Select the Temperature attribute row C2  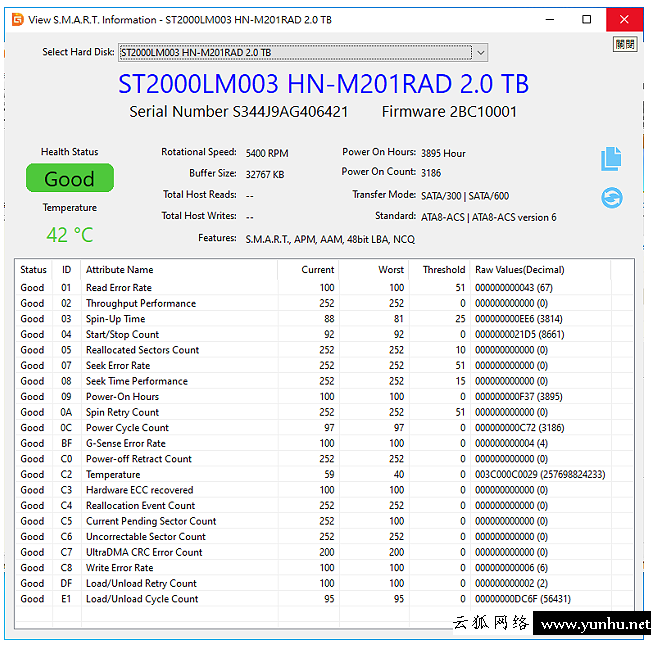point(324,475)
